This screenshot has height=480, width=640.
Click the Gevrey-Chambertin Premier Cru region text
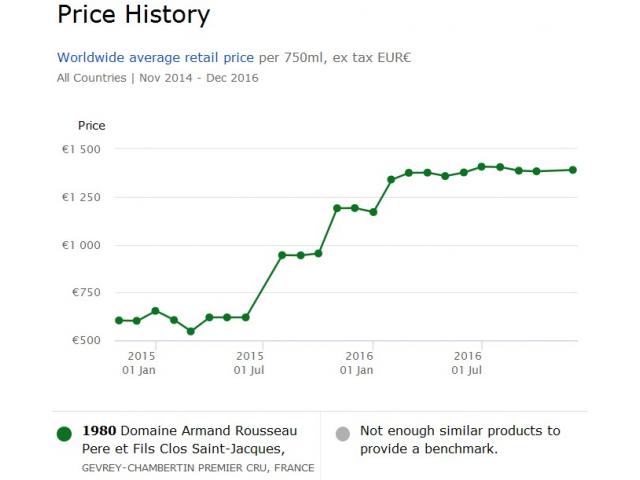click(198, 467)
